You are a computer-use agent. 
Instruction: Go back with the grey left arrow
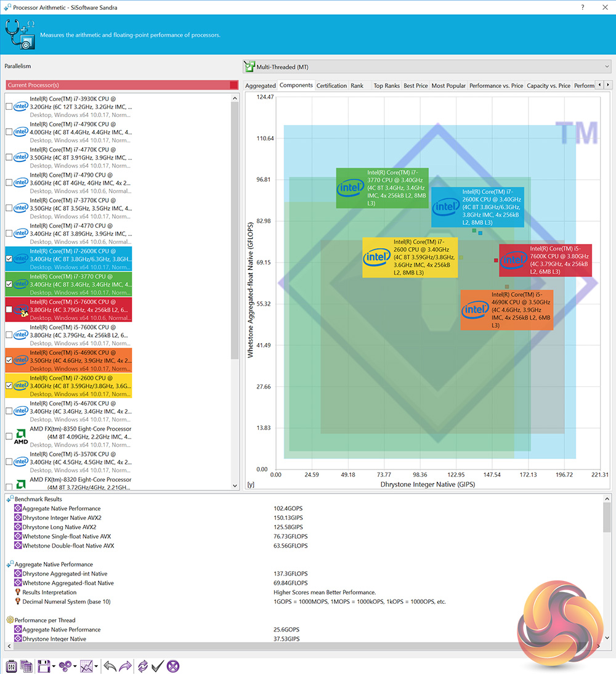[x=110, y=666]
